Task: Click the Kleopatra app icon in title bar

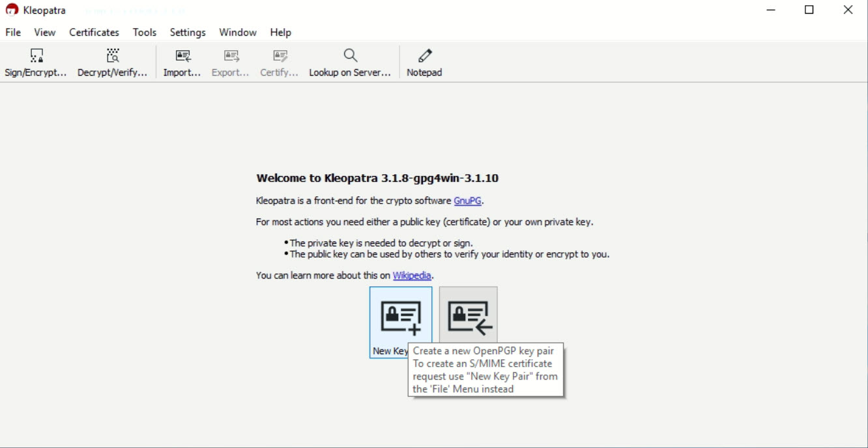Action: (x=12, y=10)
